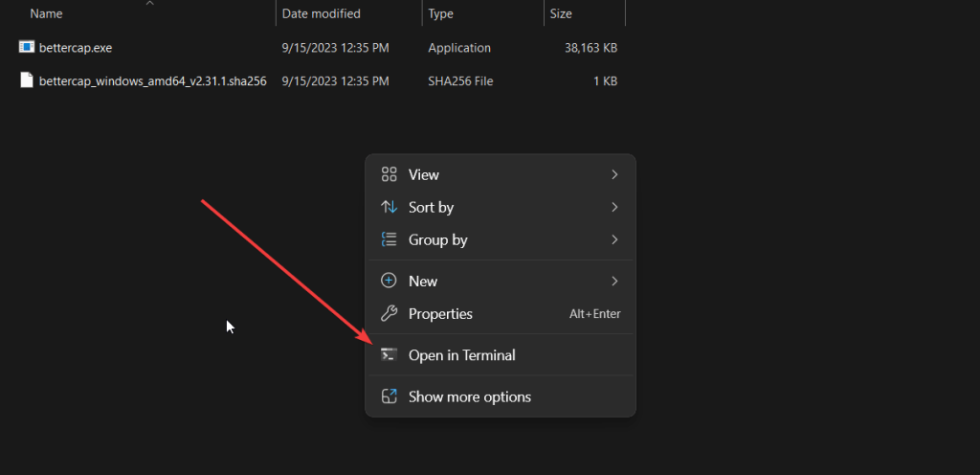
Task: Sort files by Name column header
Action: (46, 13)
